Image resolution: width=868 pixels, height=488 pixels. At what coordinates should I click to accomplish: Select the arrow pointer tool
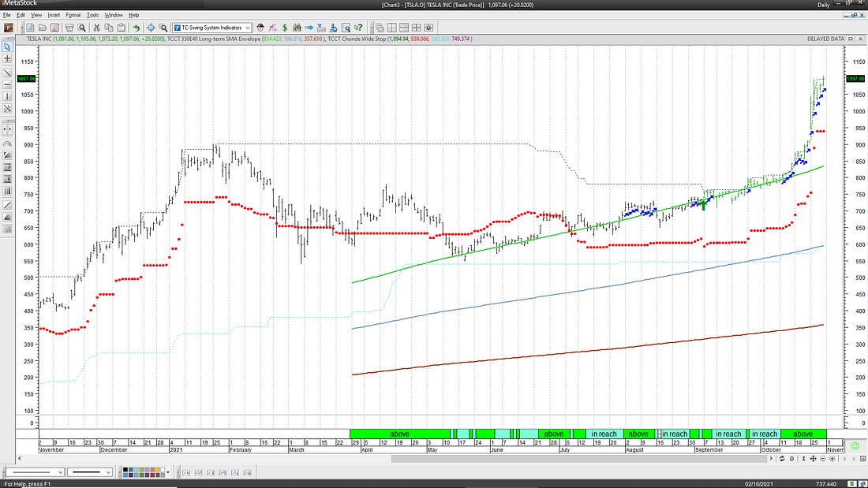point(7,47)
